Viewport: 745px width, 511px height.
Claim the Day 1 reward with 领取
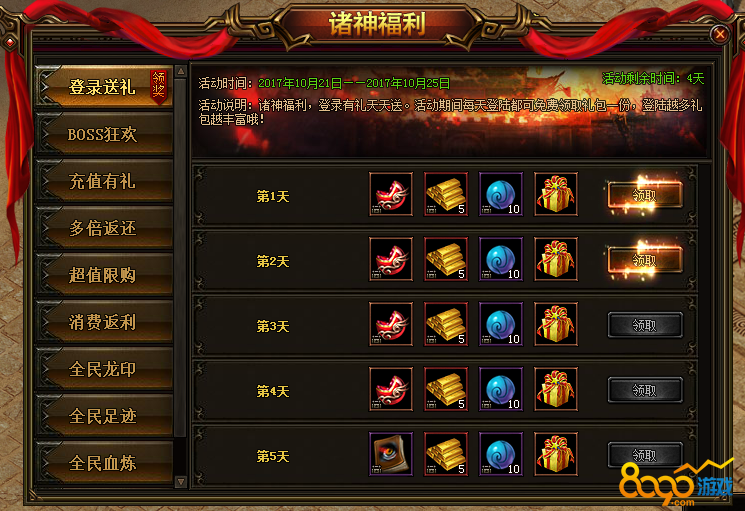[x=645, y=195]
